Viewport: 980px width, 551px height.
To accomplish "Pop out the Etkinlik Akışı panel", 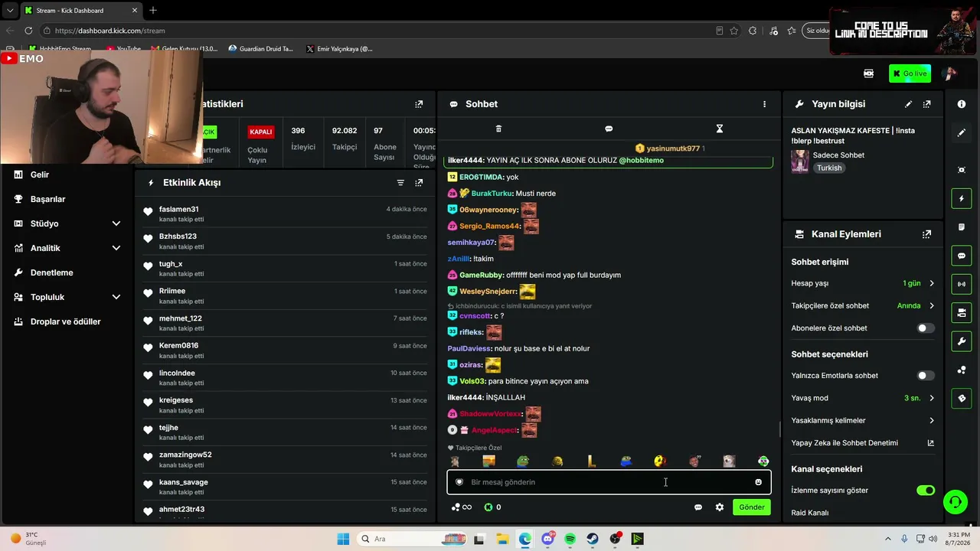I will 419,183.
